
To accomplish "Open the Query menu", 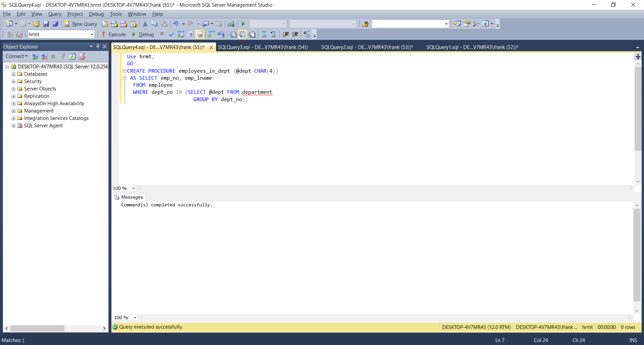I will pyautogui.click(x=54, y=14).
